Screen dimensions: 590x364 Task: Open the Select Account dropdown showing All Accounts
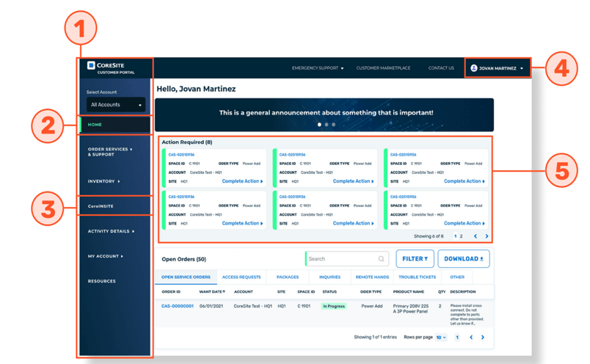(x=116, y=105)
